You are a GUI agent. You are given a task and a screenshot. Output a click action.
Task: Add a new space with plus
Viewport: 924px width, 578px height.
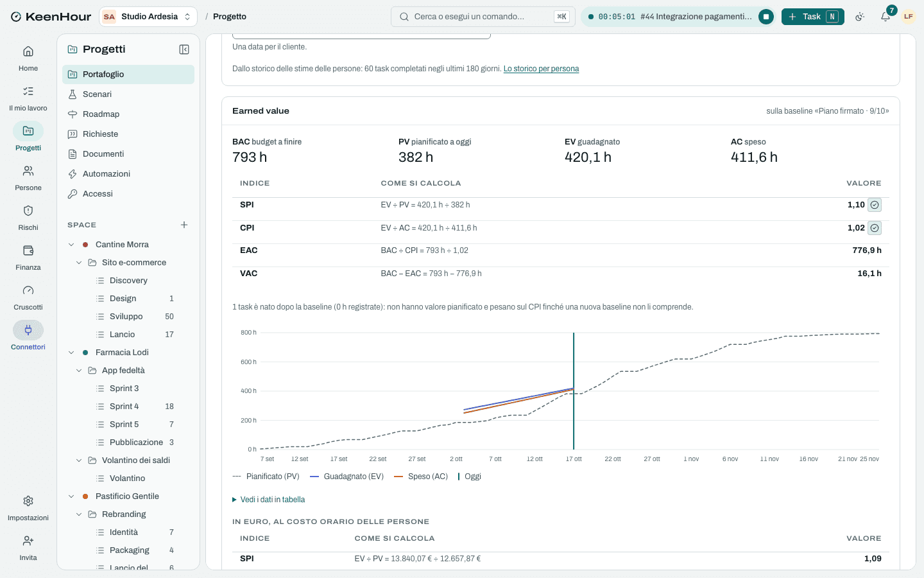(x=184, y=225)
